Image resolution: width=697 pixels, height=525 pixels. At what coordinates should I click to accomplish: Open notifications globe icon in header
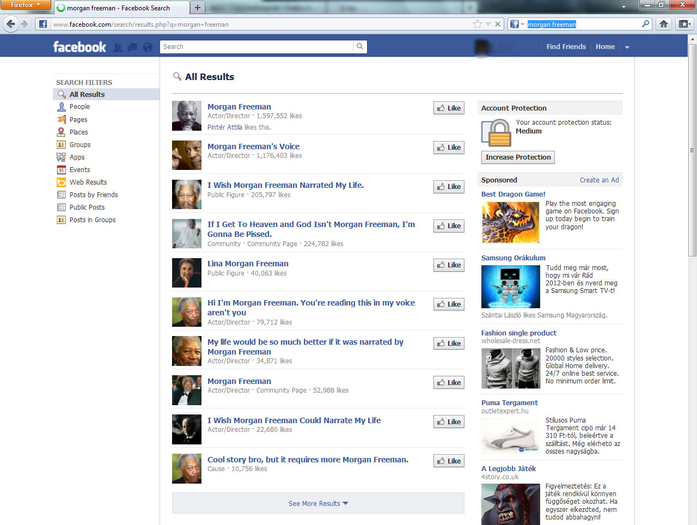point(148,47)
